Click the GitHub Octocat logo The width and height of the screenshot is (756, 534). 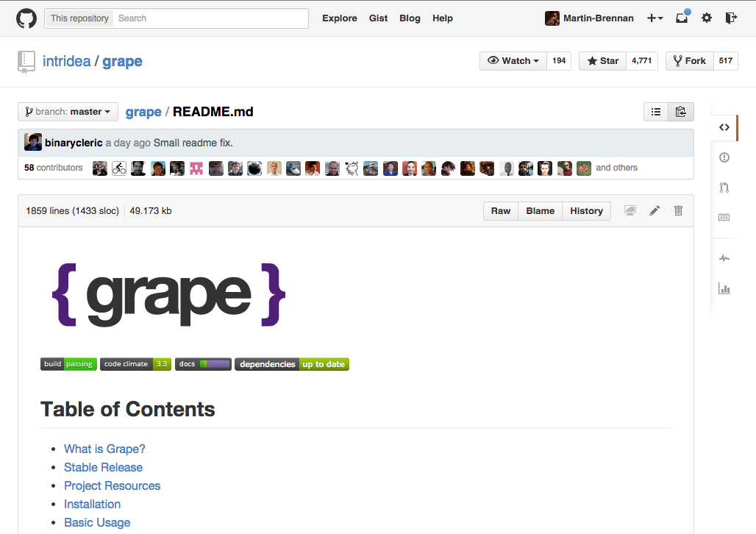click(26, 18)
